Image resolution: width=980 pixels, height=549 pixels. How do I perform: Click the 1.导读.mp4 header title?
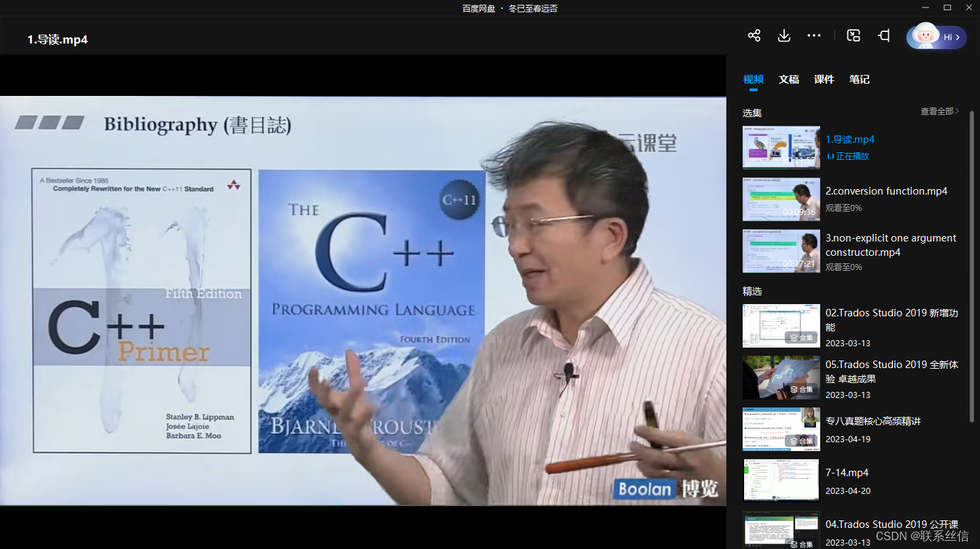coord(58,39)
